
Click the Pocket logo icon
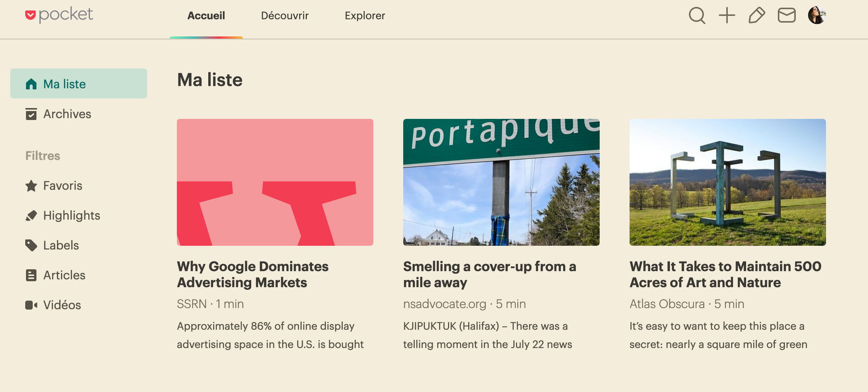[30, 15]
